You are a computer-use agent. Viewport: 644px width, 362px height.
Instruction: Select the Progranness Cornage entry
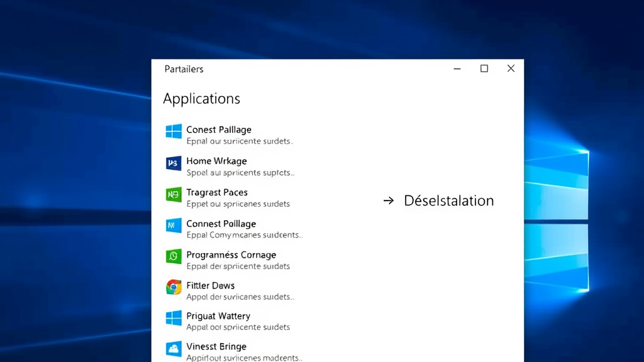[x=231, y=255]
